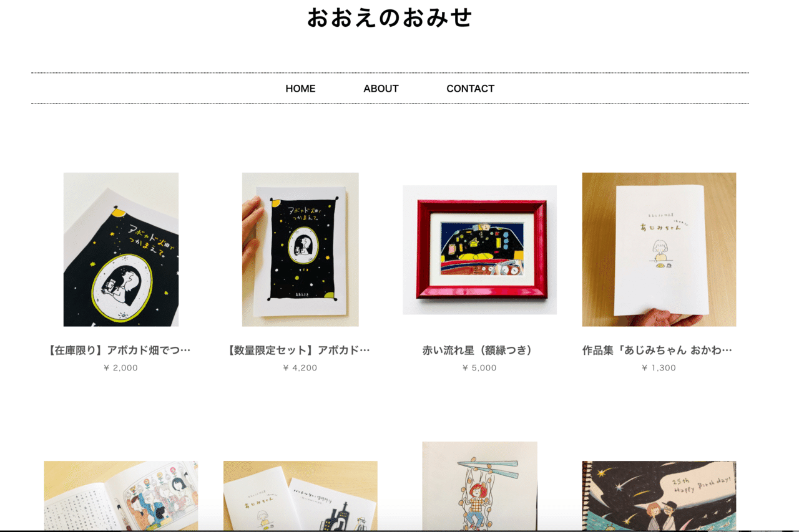Open the open-book pages thumbnail

[x=121, y=496]
